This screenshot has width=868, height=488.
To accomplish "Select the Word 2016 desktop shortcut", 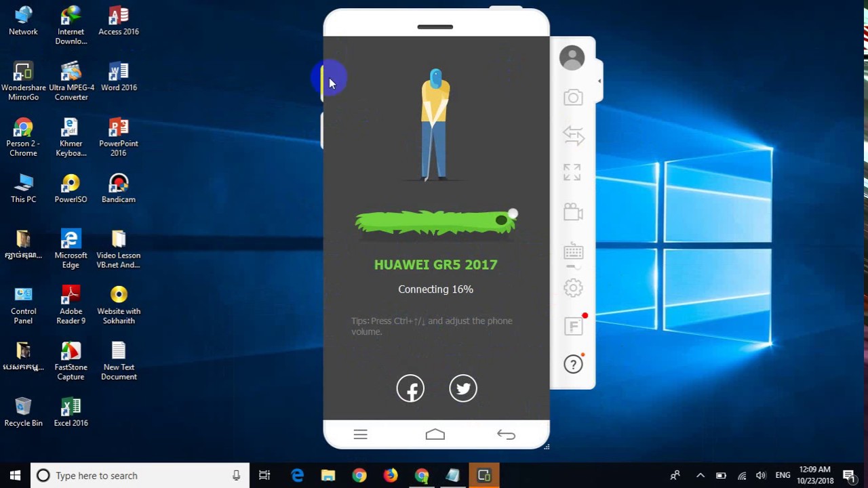I will (x=119, y=77).
